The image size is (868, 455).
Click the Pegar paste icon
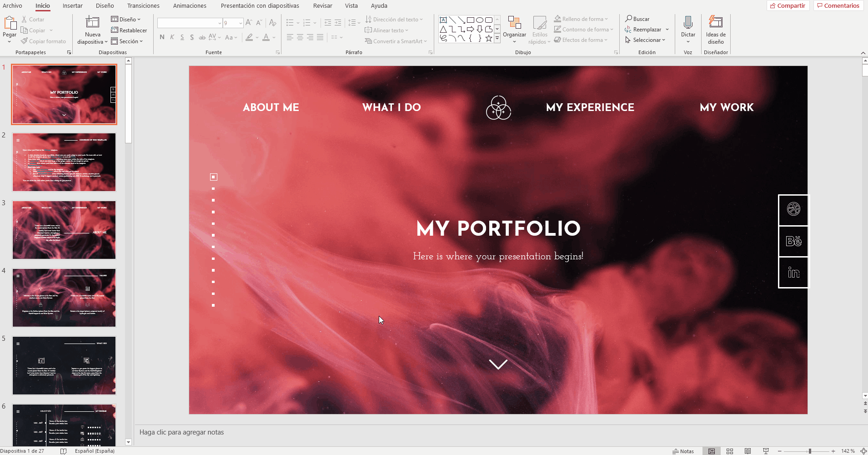click(10, 23)
